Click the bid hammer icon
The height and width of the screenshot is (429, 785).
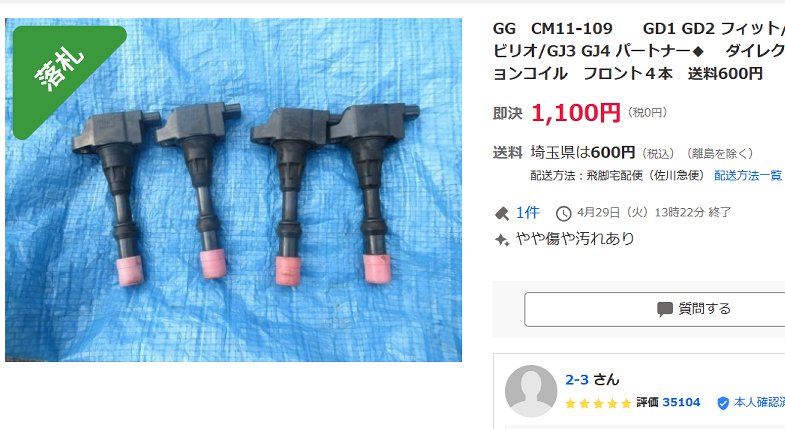tap(502, 214)
